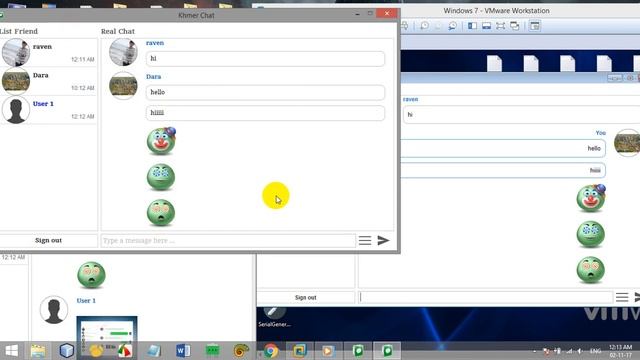Open the hamburger menu beside Khmer Chat's send arrow
The image size is (640, 360).
point(365,240)
